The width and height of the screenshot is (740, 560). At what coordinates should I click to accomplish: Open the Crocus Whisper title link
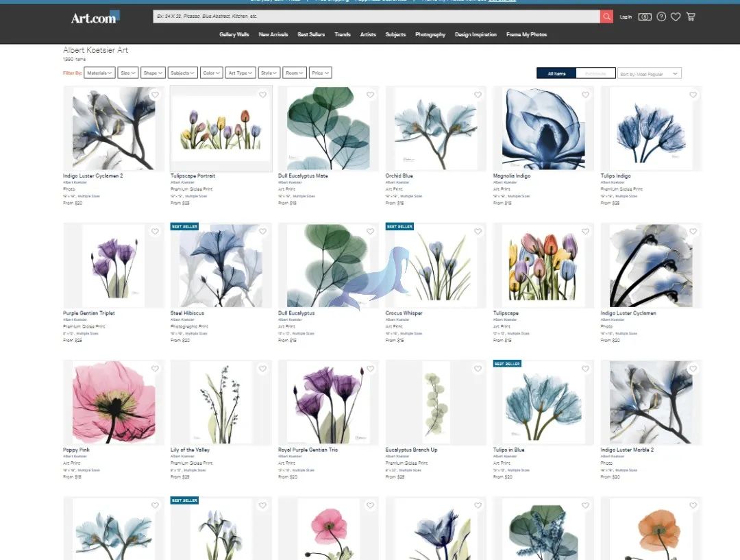(x=404, y=313)
